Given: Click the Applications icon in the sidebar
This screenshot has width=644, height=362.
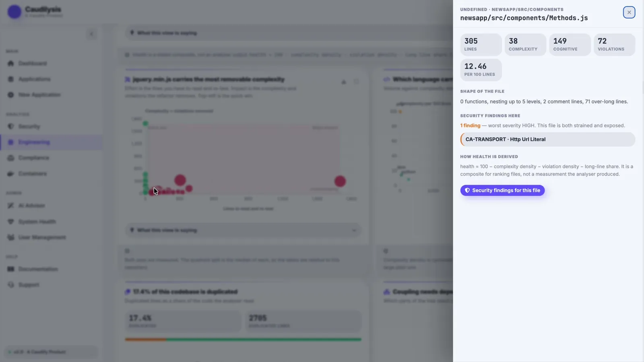Looking at the screenshot, I should 11,79.
